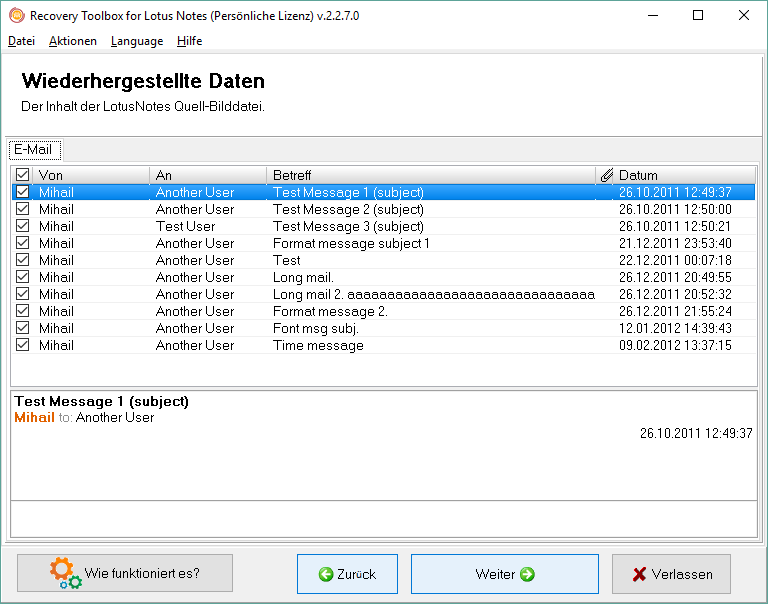Viewport: 768px width, 604px height.
Task: Proceed with the Weiter button
Action: click(504, 574)
